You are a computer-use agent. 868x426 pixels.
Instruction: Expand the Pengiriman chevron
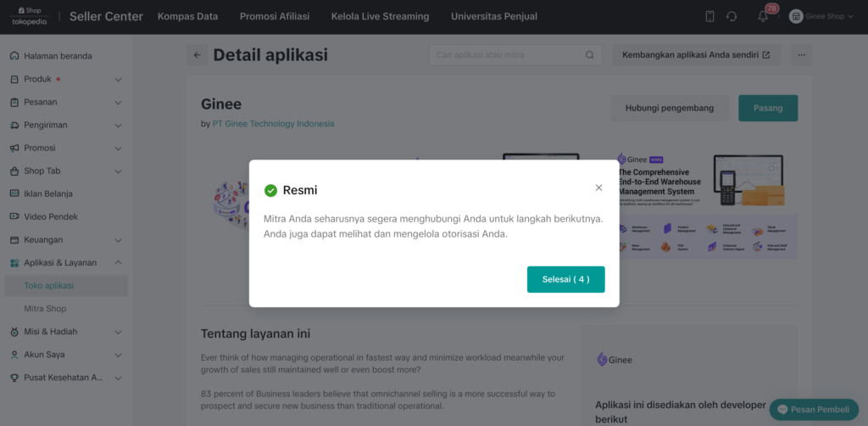118,126
